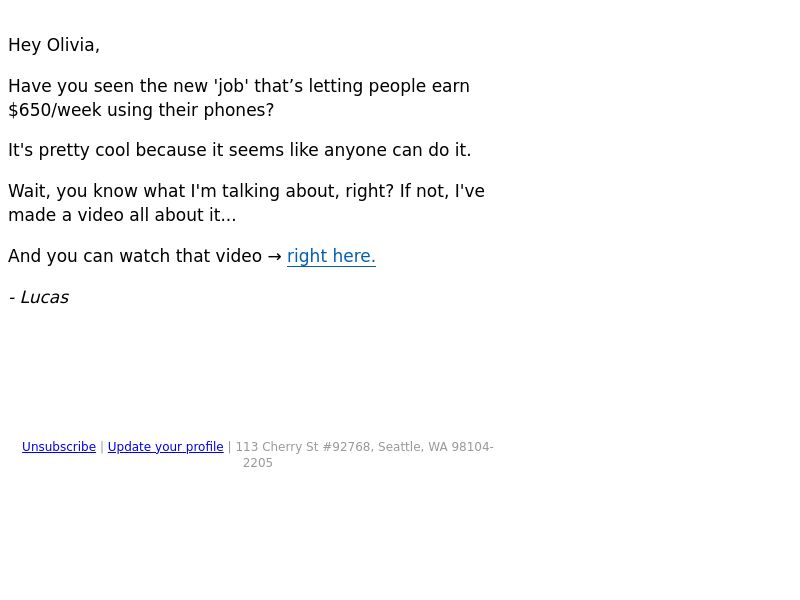Click 'anyone can do it.' phrase

tap(397, 151)
